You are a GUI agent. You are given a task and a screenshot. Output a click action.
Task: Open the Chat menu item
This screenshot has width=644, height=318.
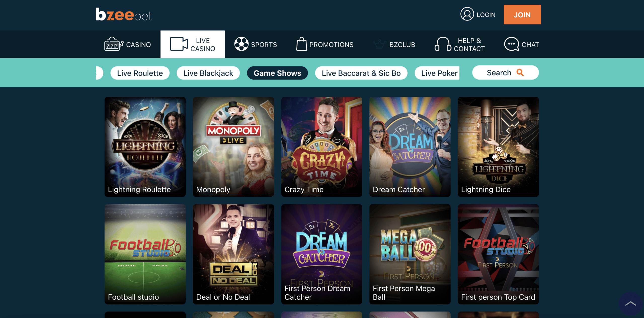pos(521,44)
